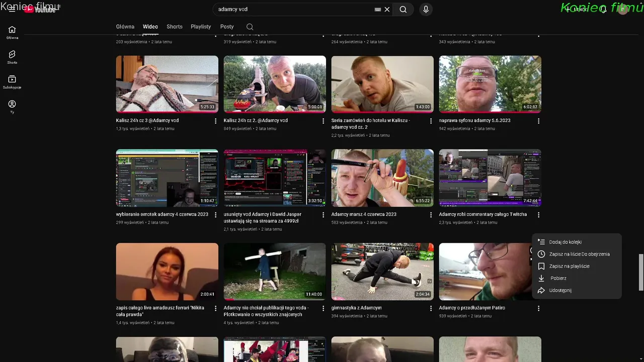Open three-dot menu for gimnastyka z Adamcym
Image resolution: width=644 pixels, height=362 pixels.
pyautogui.click(x=431, y=308)
